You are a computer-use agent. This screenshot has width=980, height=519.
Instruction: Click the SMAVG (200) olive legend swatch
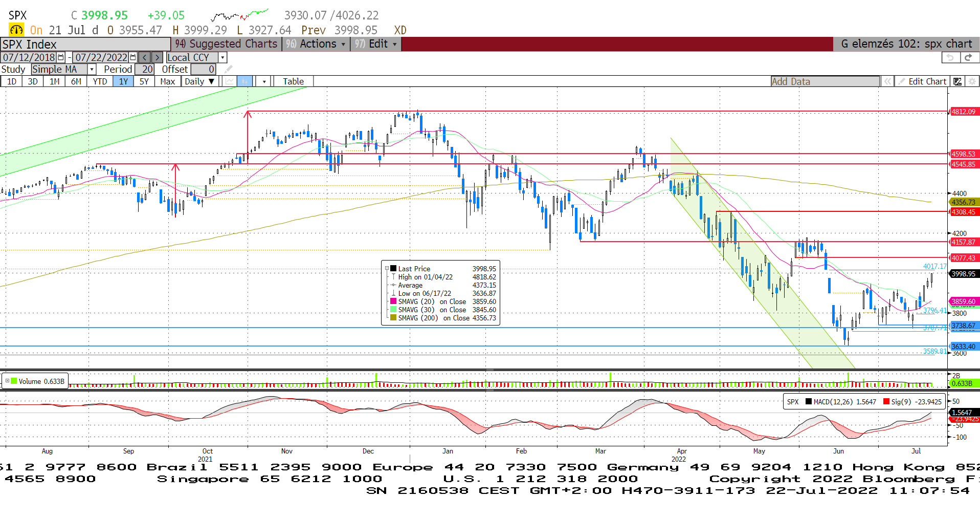[x=393, y=318]
